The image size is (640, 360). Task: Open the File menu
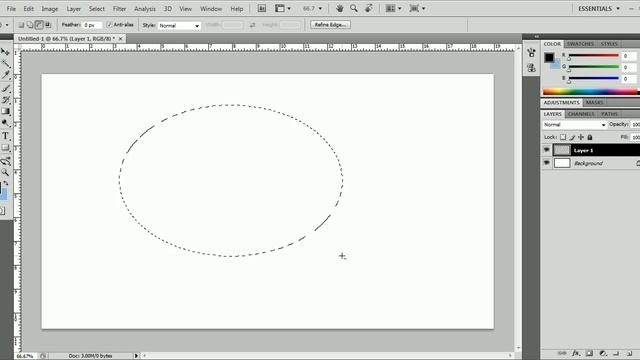[11, 9]
